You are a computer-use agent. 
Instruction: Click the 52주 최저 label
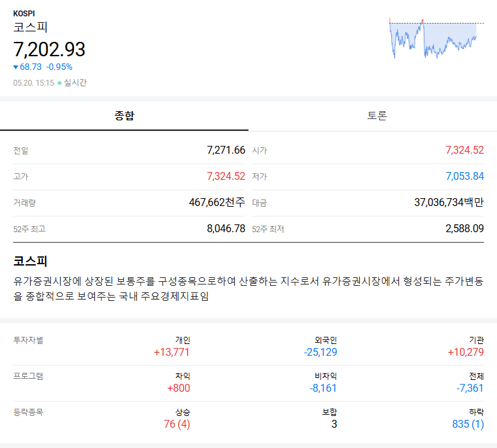[268, 229]
